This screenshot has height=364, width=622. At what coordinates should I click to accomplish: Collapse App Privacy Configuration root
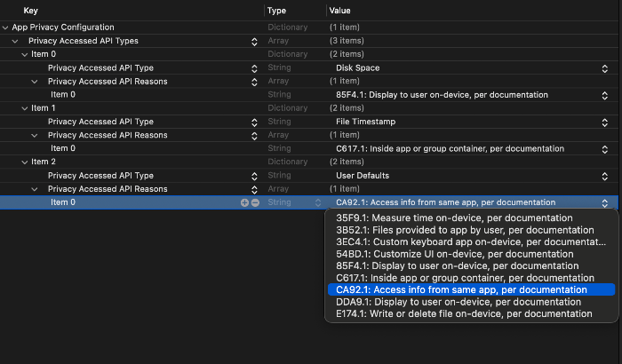(5, 28)
